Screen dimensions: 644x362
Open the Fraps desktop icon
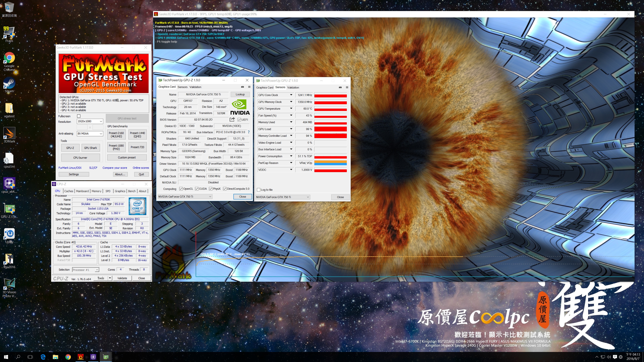9,35
